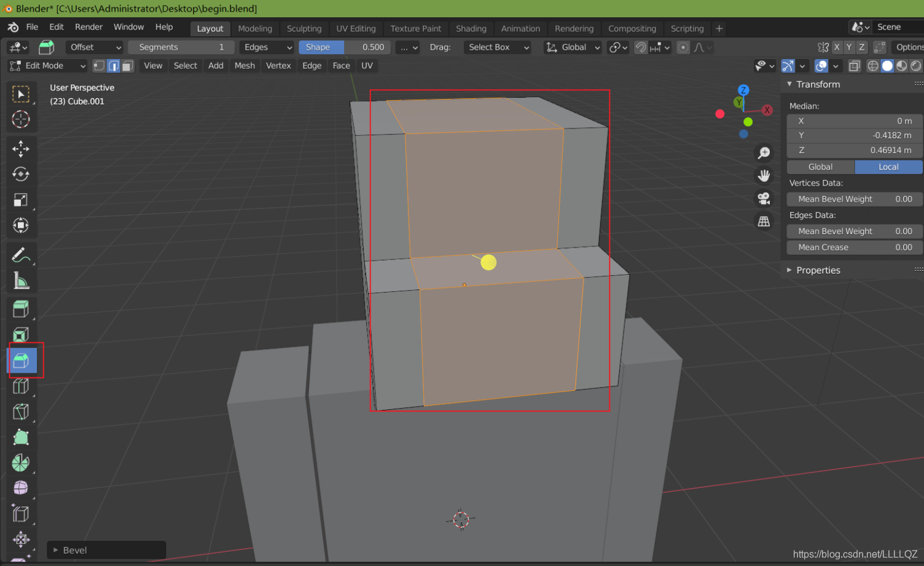Select the Inset Faces tool
This screenshot has height=566, width=924.
[21, 335]
